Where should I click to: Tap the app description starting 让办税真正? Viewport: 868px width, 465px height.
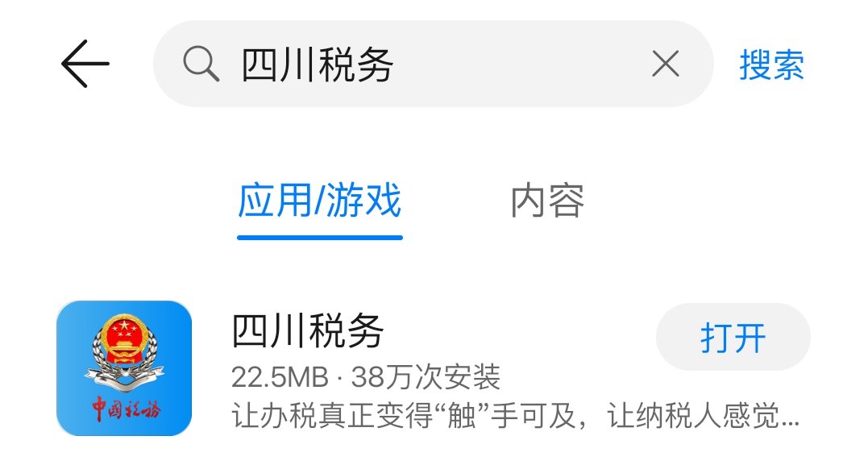515,416
